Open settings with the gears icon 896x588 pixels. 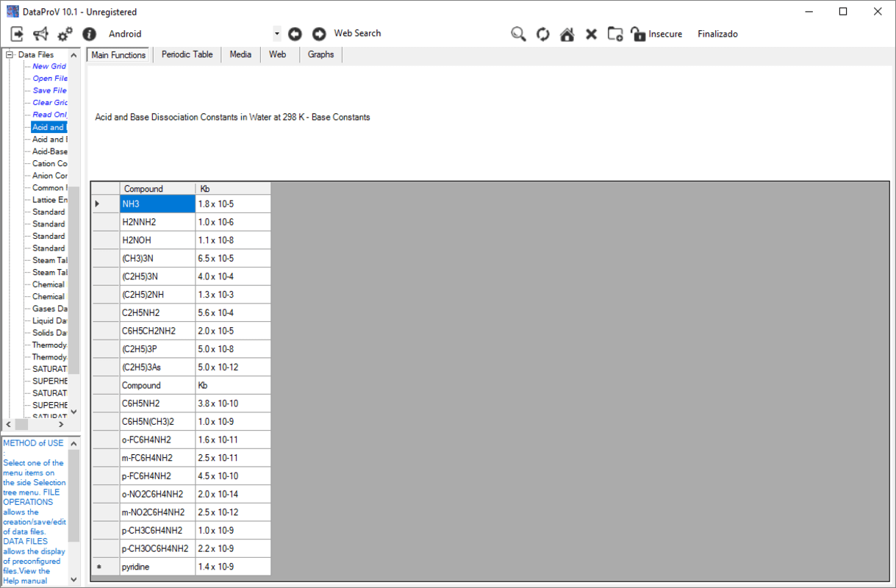(65, 34)
